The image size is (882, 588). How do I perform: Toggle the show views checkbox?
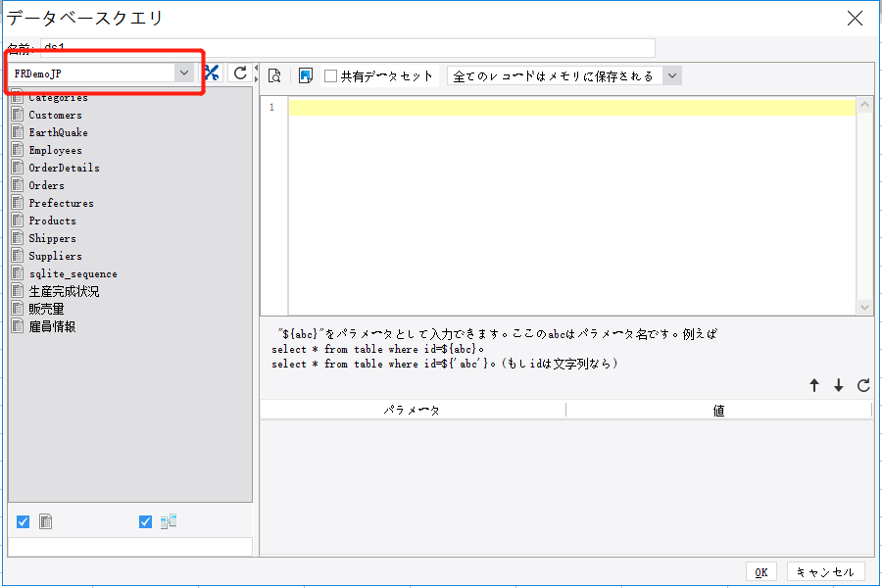pyautogui.click(x=146, y=522)
